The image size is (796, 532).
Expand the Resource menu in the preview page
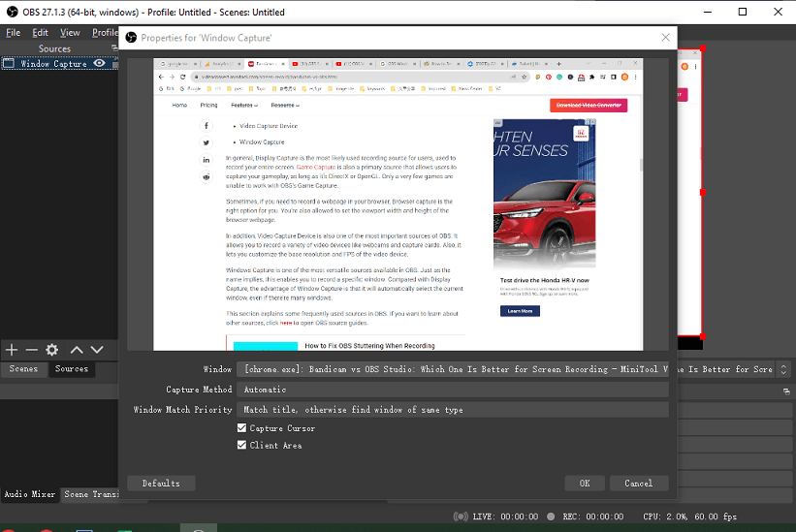(285, 105)
